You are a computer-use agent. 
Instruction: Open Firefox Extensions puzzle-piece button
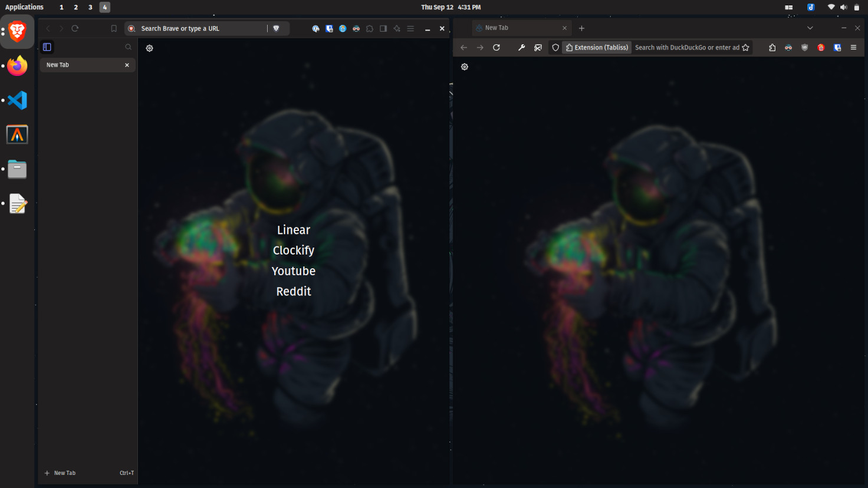772,48
